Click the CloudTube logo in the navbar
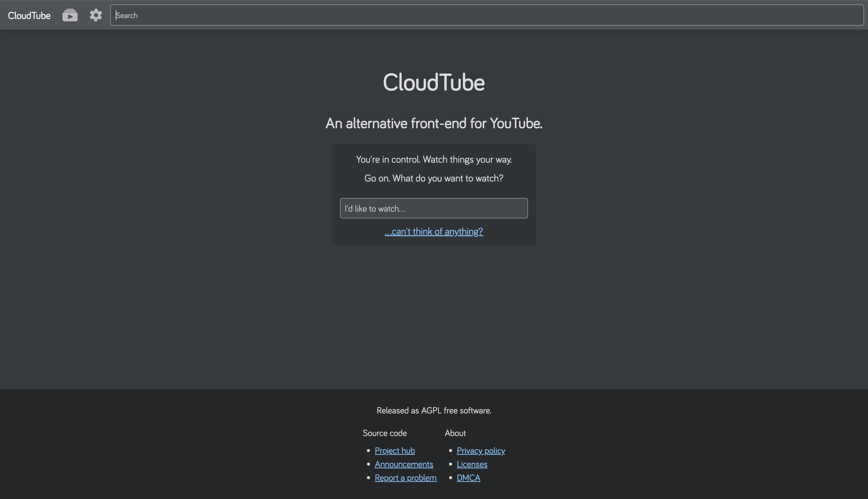 [29, 15]
